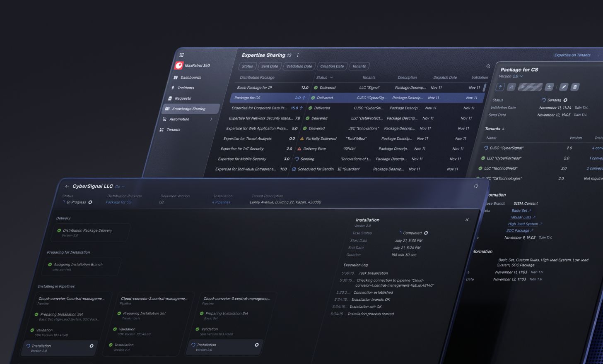
Task: Click the edit pencil icon
Action: (x=564, y=87)
